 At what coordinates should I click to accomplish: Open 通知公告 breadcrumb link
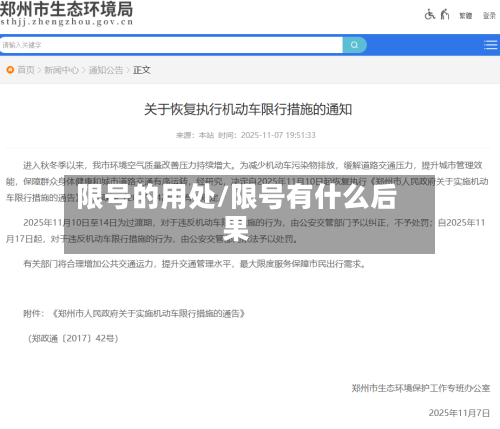tap(106, 70)
